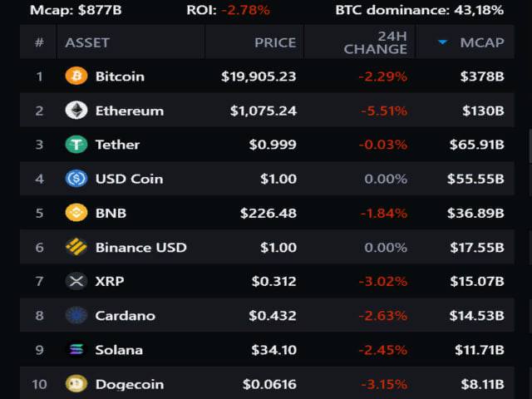This screenshot has height=399, width=532.
Task: Click the Bitcoin coin icon
Action: click(76, 76)
